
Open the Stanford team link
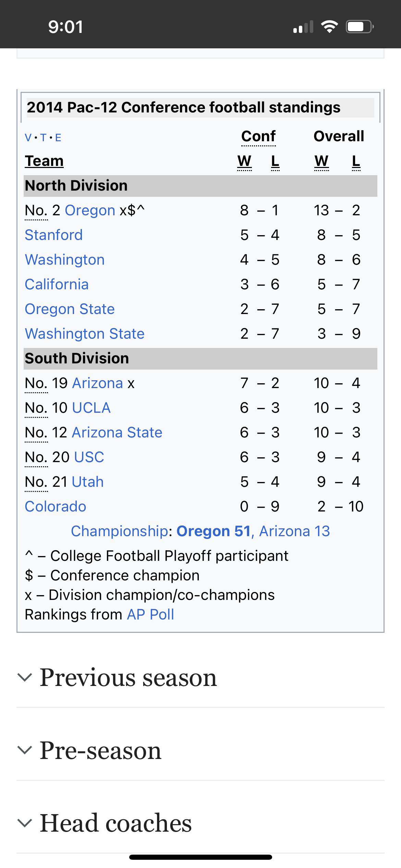(x=54, y=235)
